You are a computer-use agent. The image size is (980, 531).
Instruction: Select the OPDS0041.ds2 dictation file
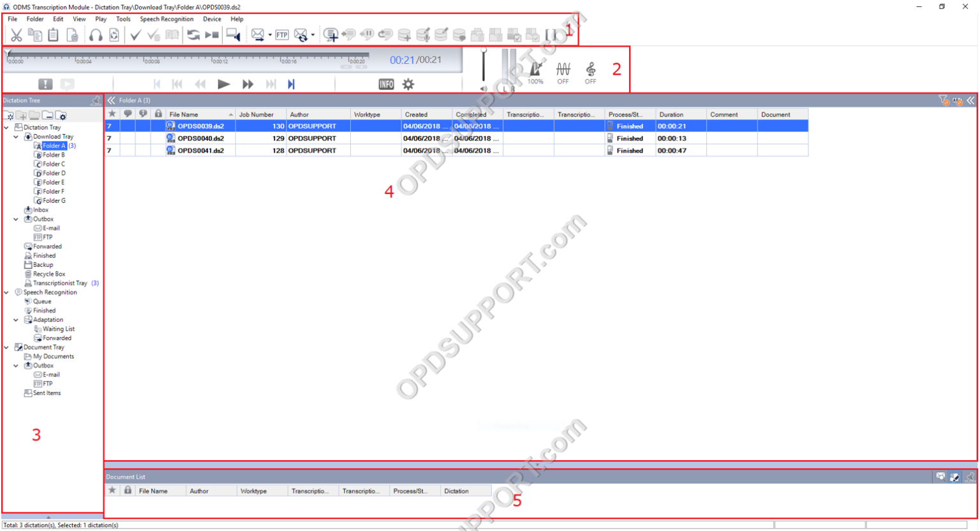coord(200,151)
